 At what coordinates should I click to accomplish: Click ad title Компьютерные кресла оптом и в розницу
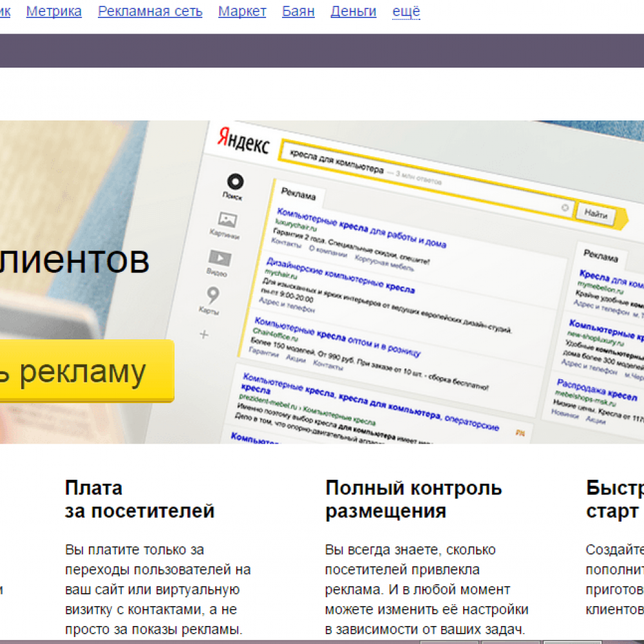(x=337, y=337)
